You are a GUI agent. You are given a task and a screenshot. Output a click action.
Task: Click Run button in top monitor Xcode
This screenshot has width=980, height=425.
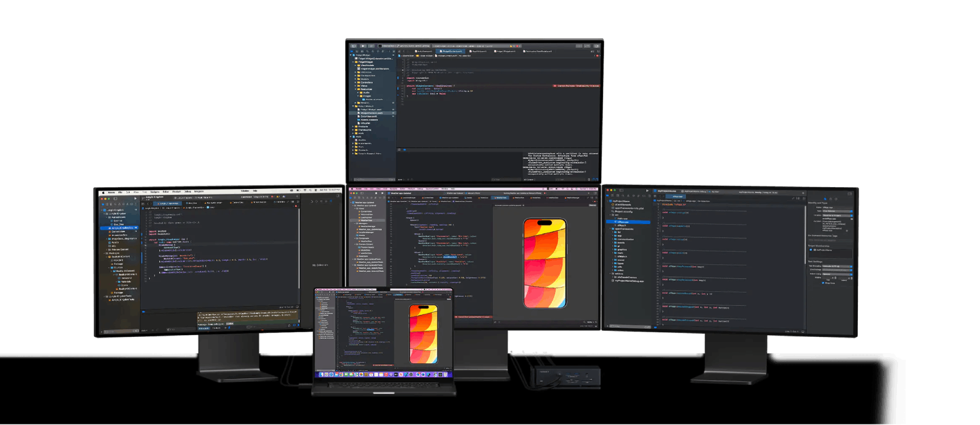(363, 46)
